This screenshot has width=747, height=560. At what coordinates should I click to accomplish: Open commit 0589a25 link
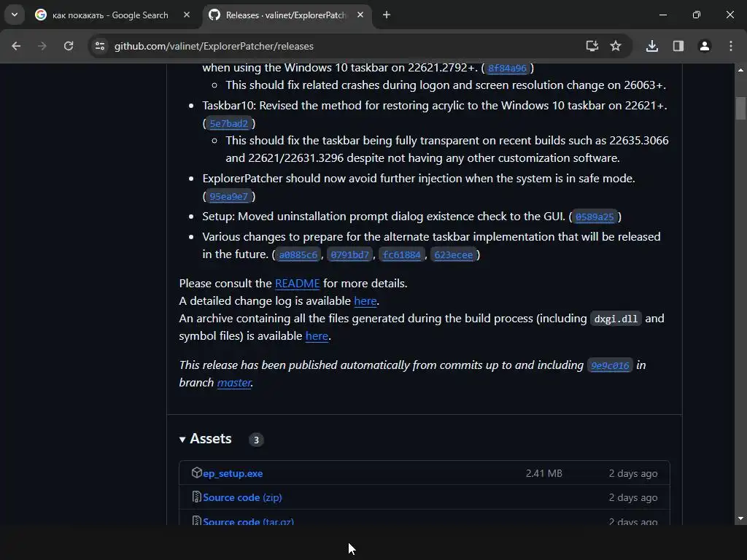595,217
